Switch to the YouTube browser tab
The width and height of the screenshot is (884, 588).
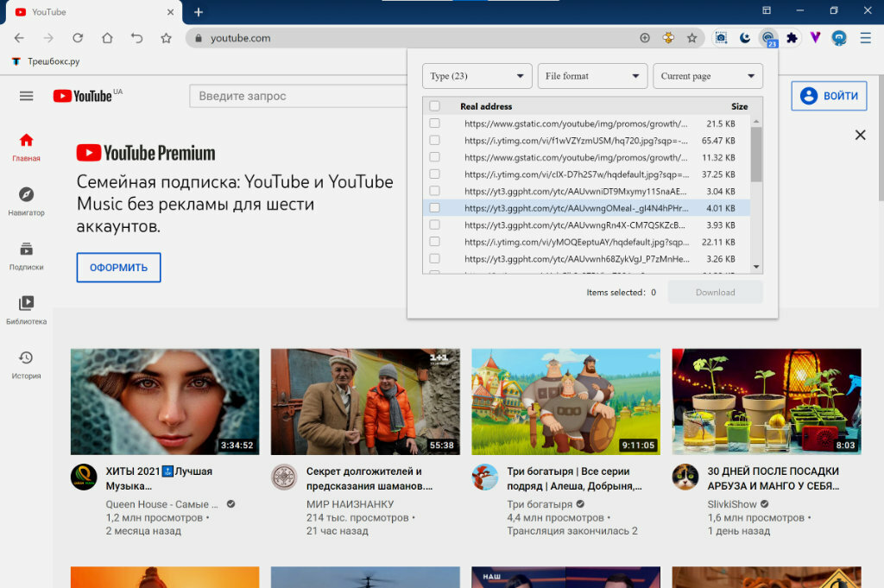pyautogui.click(x=93, y=12)
